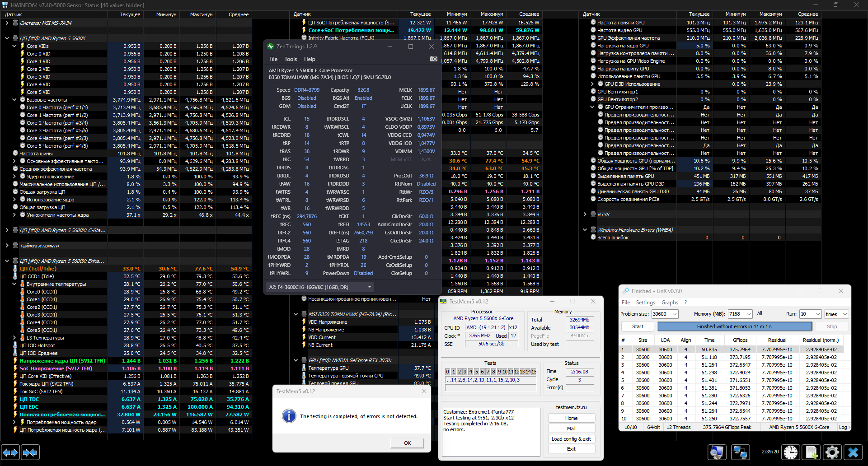Image resolution: width=868 pixels, height=466 pixels.
Task: Click the lightning icon beside VDD Напряжение
Action: coord(304,322)
